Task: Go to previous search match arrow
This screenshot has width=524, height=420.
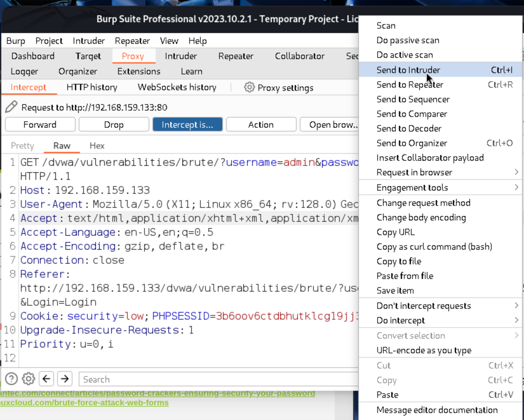Action: point(46,379)
